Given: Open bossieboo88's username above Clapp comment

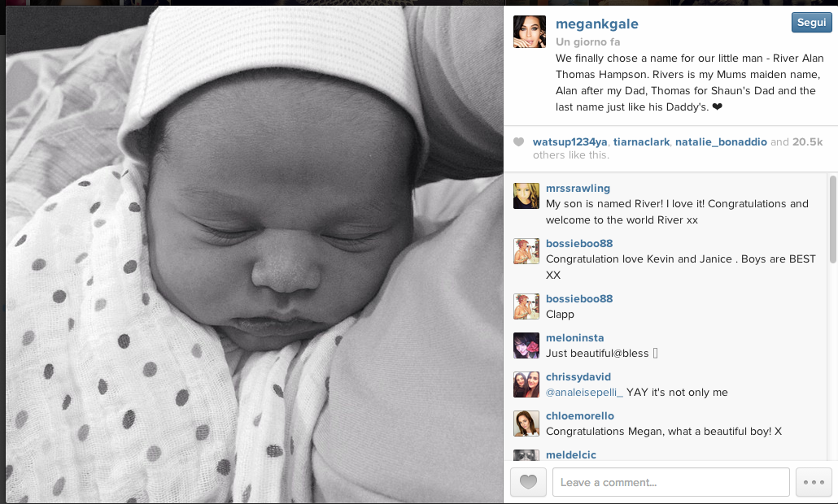Looking at the screenshot, I should (x=579, y=299).
